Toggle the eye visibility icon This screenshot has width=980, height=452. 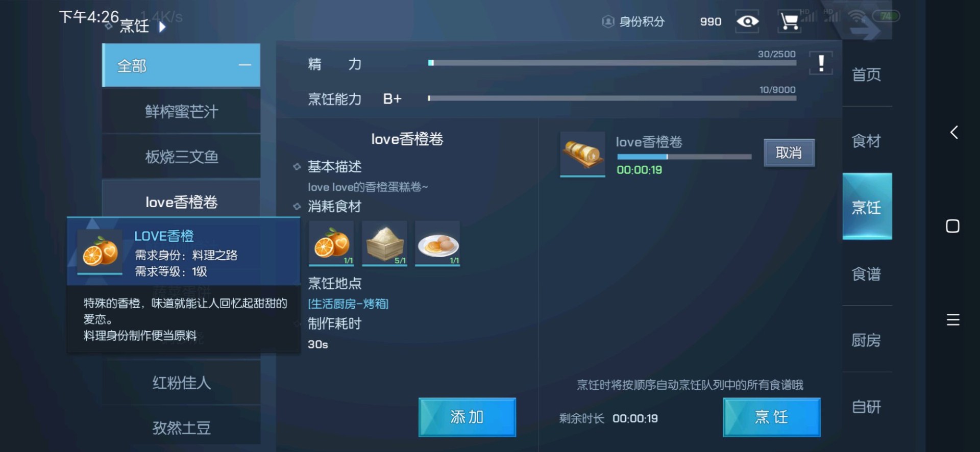tap(747, 21)
